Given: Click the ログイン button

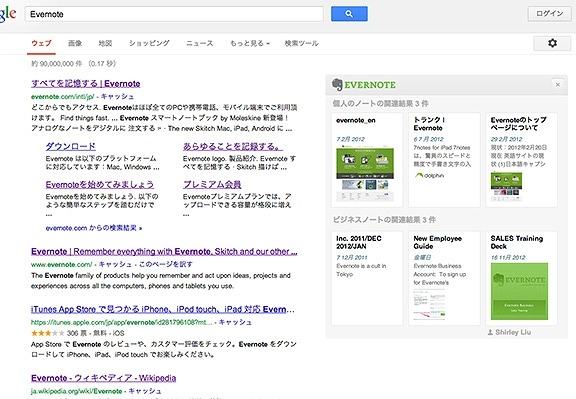Looking at the screenshot, I should tap(550, 14).
